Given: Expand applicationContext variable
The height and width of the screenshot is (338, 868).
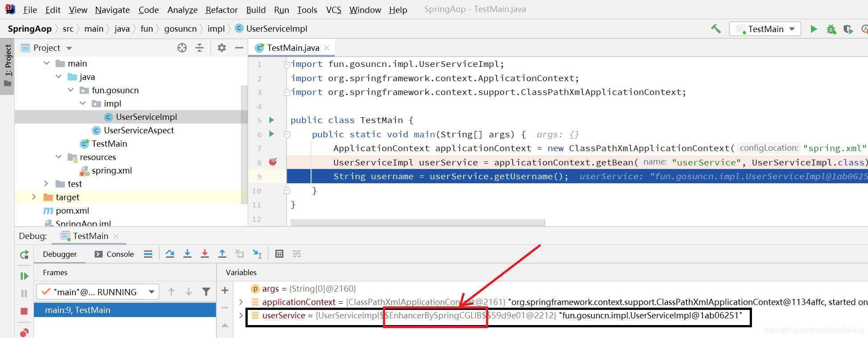Looking at the screenshot, I should click(x=241, y=302).
